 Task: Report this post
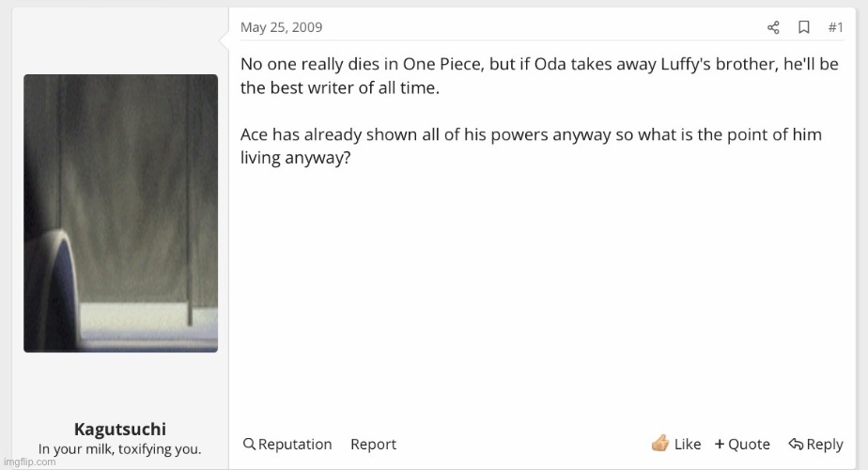[373, 444]
